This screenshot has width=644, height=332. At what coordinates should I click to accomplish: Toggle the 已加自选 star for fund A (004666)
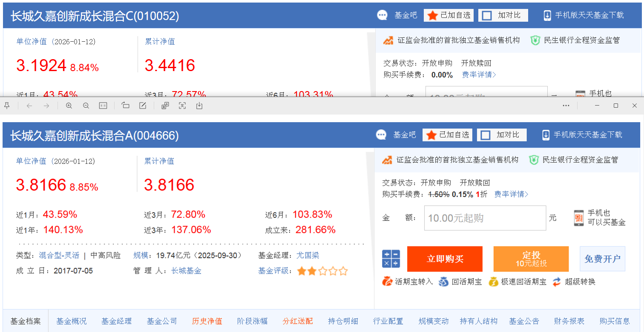click(x=431, y=135)
